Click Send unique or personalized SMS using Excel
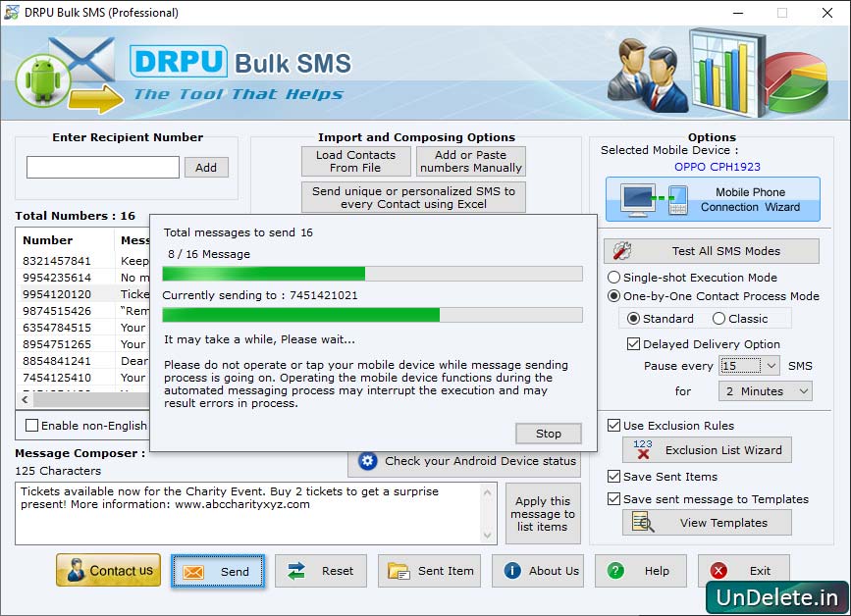Viewport: 851px width, 616px height. [413, 197]
